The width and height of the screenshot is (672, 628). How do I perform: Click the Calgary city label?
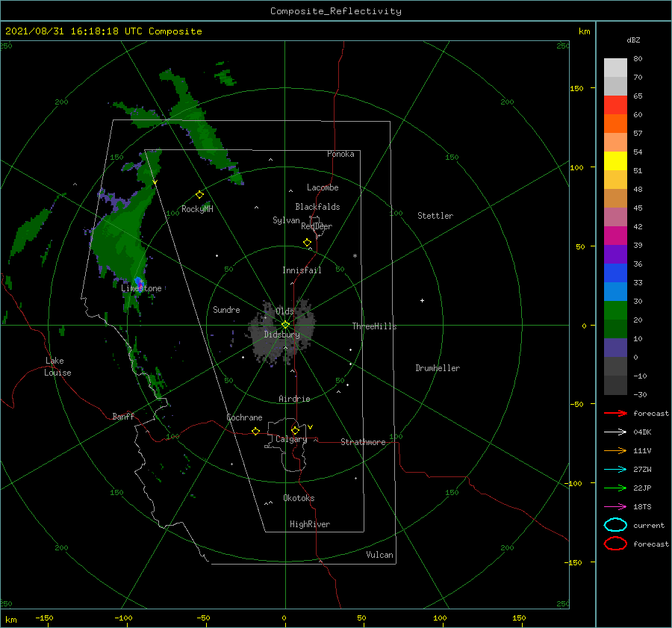coord(291,439)
